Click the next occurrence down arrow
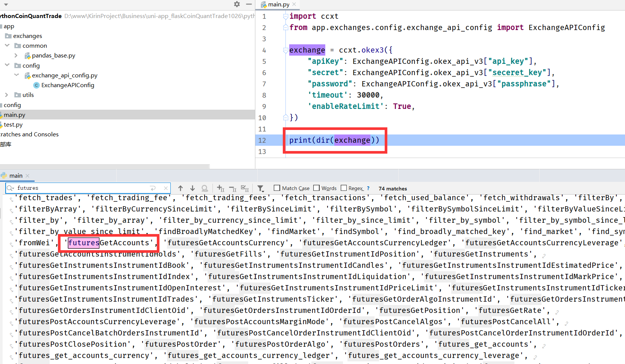 click(x=193, y=188)
